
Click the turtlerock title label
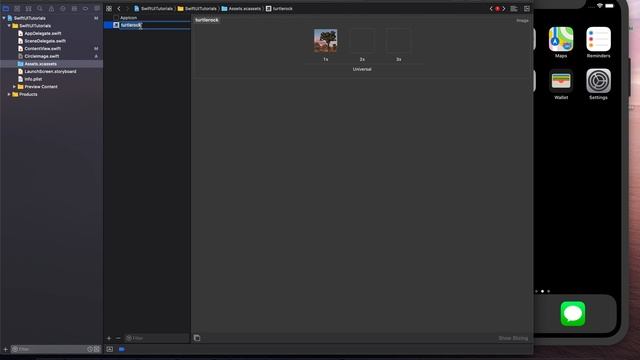pos(207,20)
